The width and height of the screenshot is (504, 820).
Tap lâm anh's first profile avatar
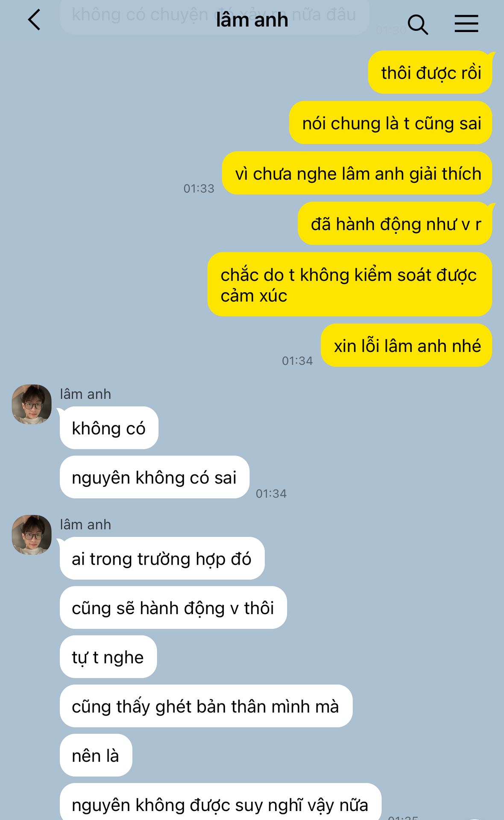tap(32, 404)
